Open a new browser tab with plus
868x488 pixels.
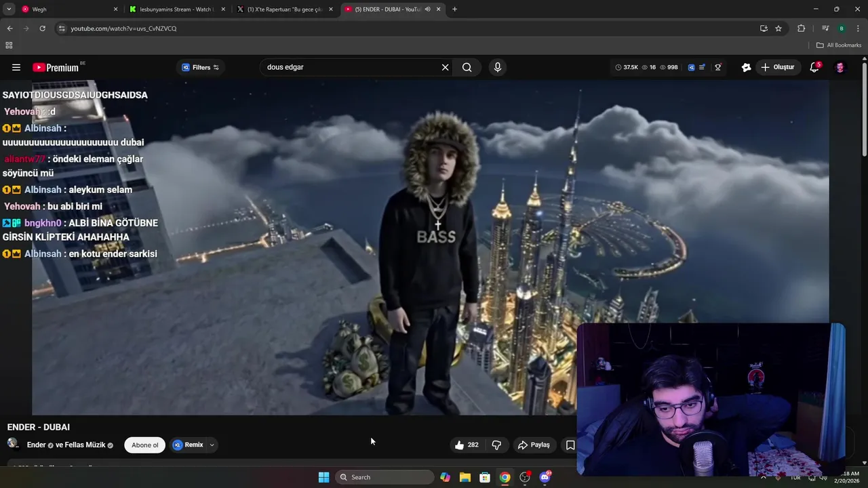pyautogui.click(x=454, y=9)
